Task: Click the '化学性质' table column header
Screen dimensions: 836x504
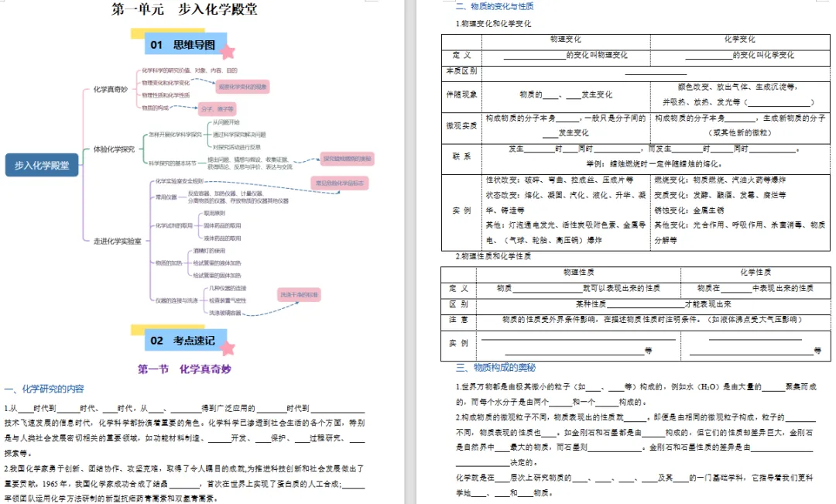Action: (x=755, y=273)
